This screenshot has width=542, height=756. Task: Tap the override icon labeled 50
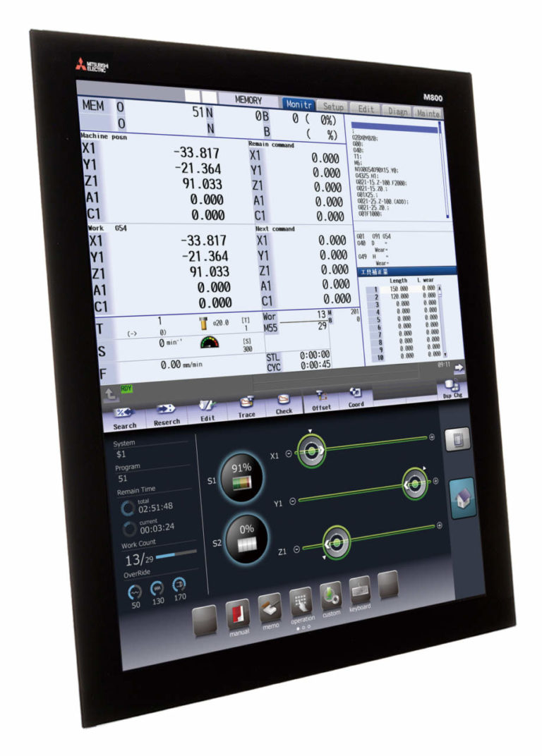tap(135, 592)
